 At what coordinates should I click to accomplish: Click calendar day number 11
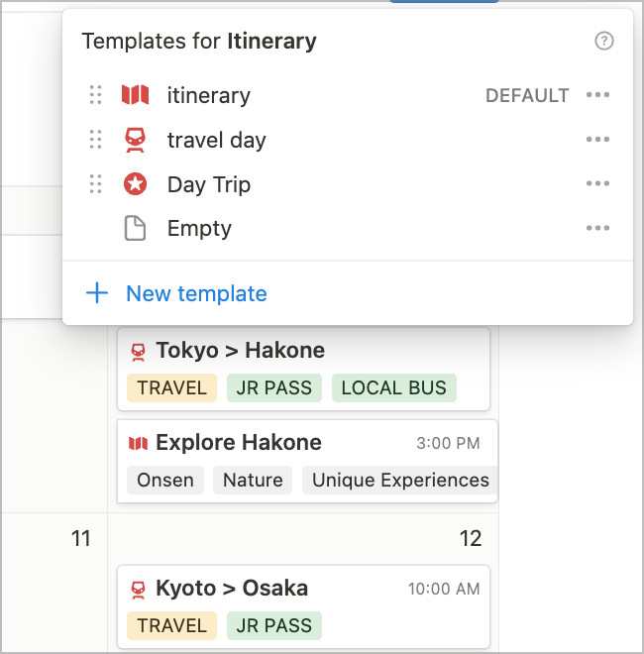pyautogui.click(x=81, y=538)
